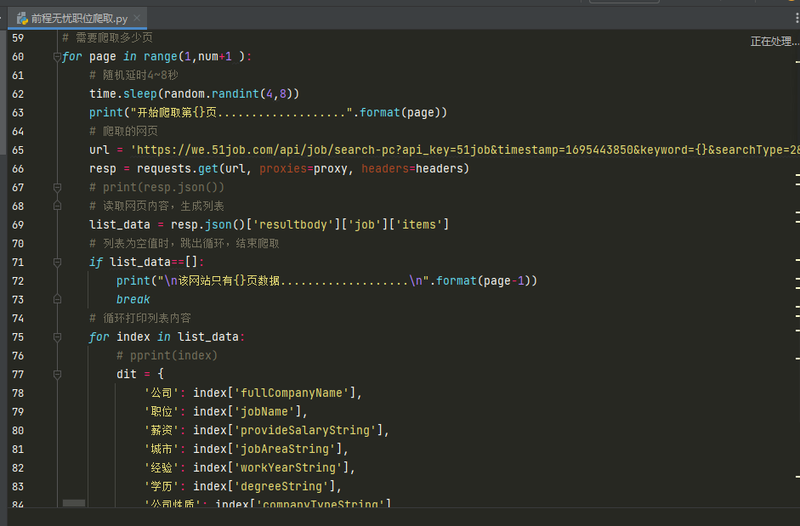
Task: Collapse the if list_data block at line 71
Action: click(57, 262)
